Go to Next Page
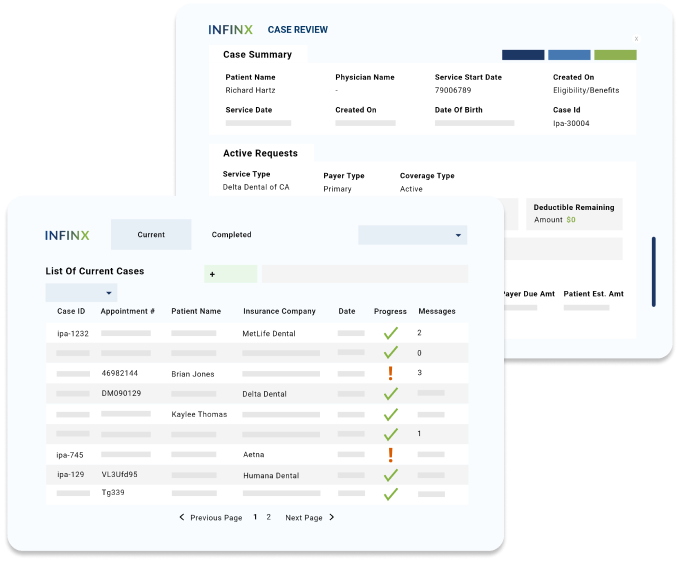The image size is (677, 563). (x=304, y=518)
